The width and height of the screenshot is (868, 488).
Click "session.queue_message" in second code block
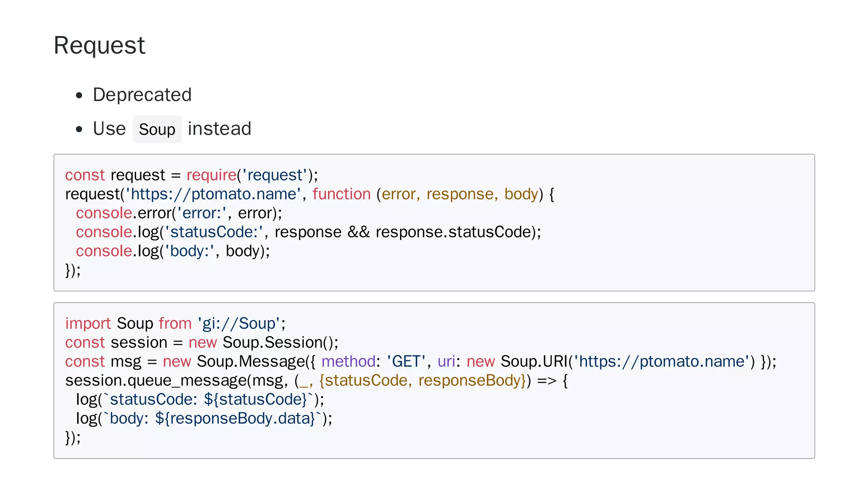point(156,380)
